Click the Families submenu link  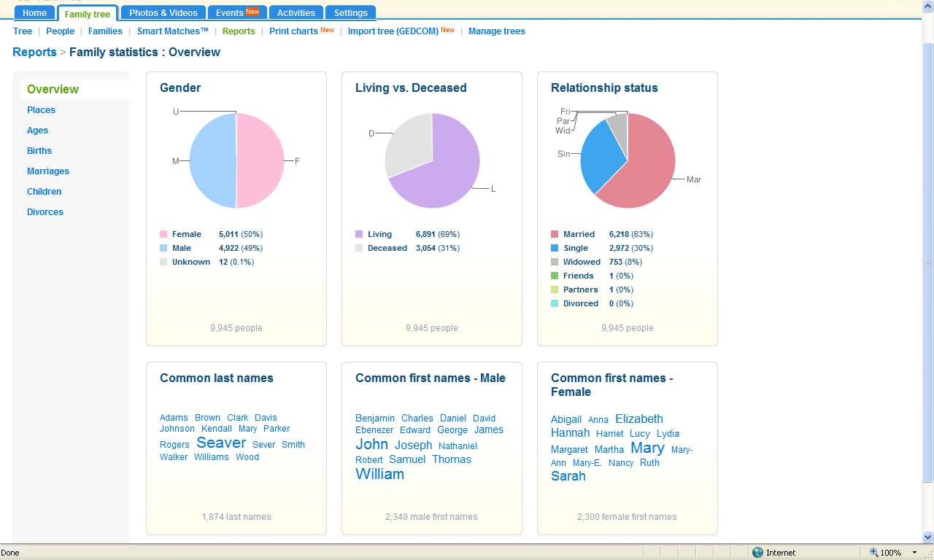(105, 31)
